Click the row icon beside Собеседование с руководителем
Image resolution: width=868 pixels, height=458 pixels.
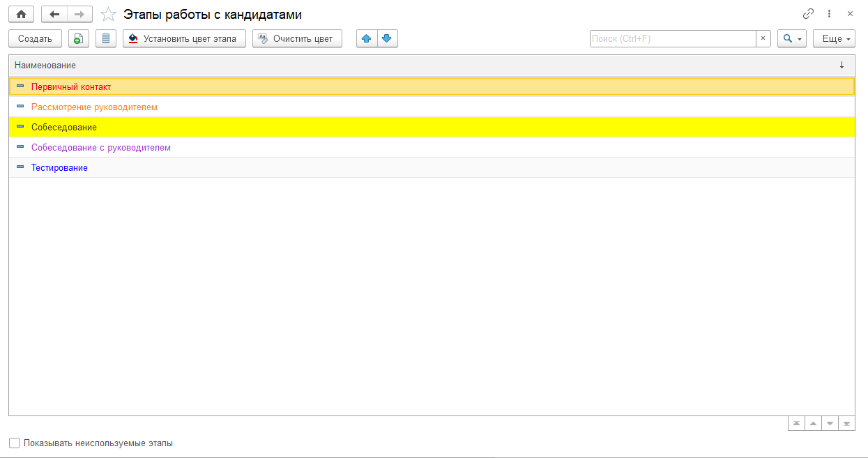click(x=20, y=147)
